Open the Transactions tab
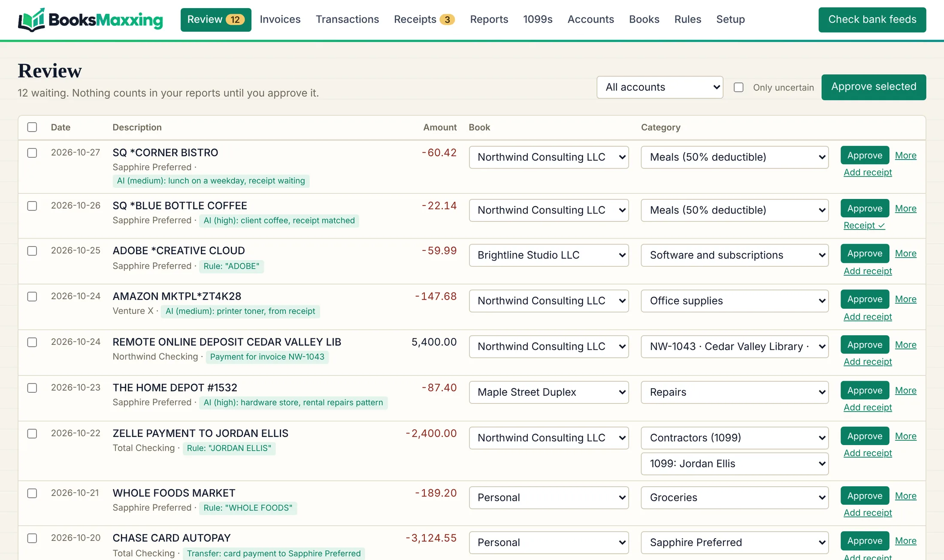Screen dimensions: 944x560 tap(348, 20)
